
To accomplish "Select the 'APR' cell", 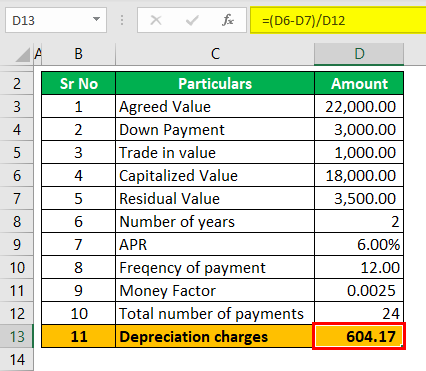I will [215, 245].
